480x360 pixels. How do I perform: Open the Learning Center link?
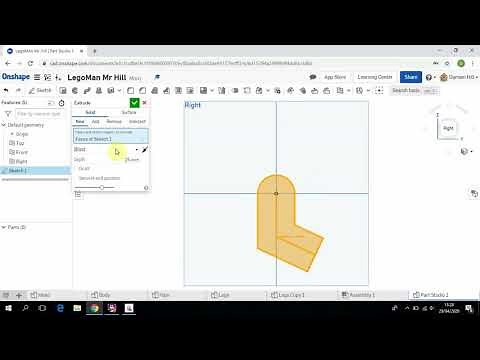click(x=375, y=77)
